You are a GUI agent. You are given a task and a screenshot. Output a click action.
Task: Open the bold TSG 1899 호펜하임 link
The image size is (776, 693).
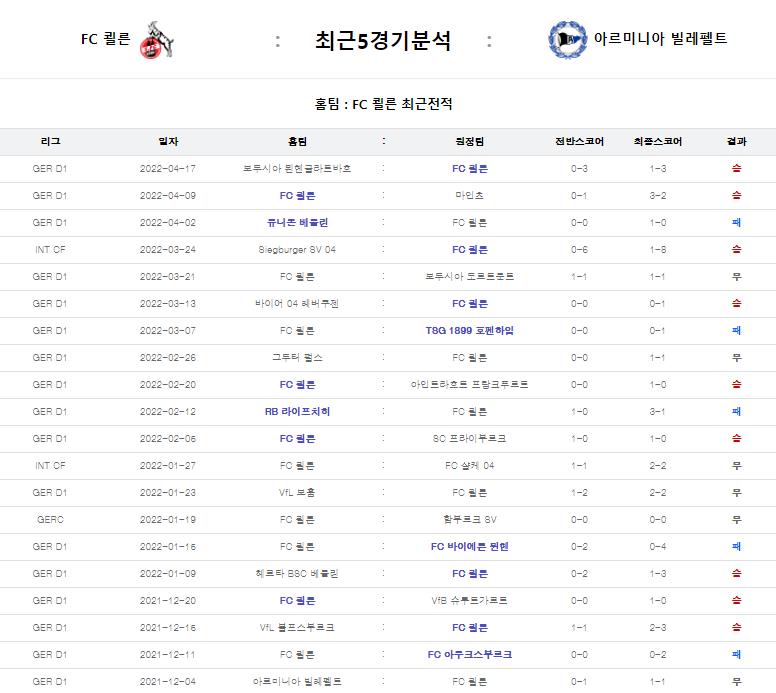(x=470, y=331)
